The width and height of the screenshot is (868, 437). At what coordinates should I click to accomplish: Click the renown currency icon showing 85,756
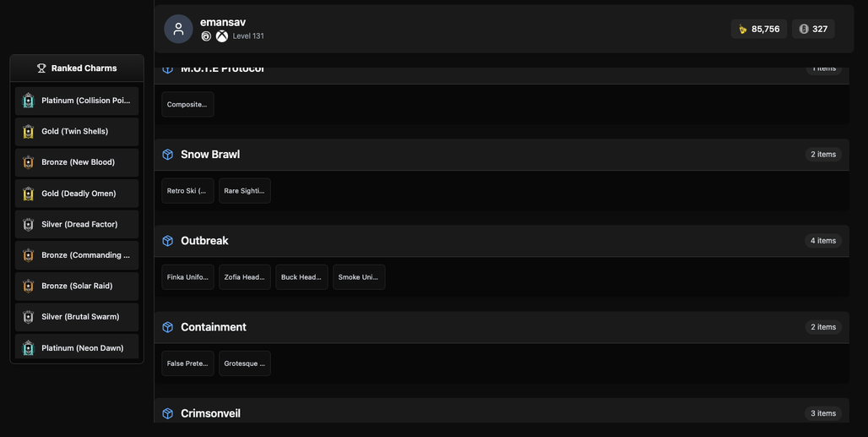[x=743, y=29]
